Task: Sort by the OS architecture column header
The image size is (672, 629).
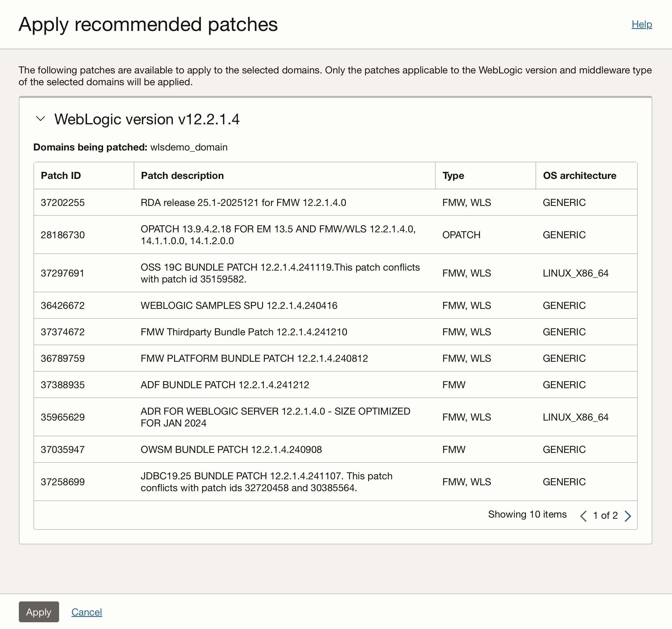Action: coord(579,176)
